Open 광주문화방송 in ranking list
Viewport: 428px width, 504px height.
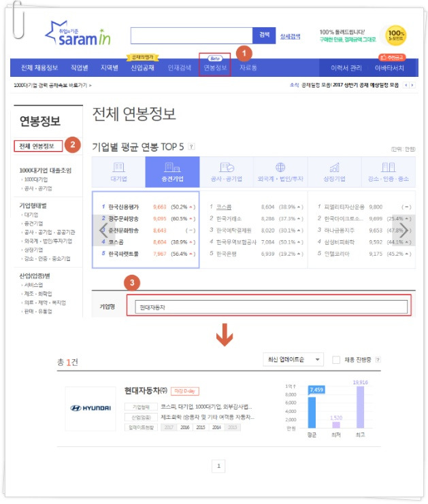pyautogui.click(x=123, y=219)
